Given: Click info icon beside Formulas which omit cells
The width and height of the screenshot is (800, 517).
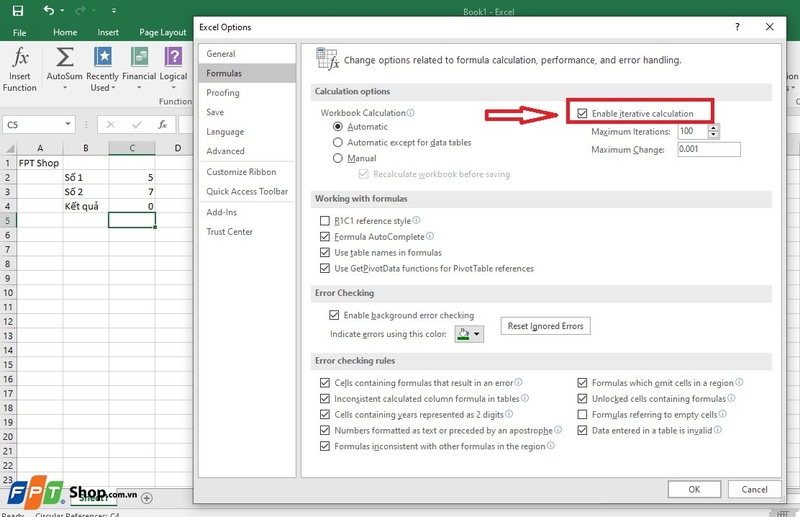Looking at the screenshot, I should [x=739, y=382].
